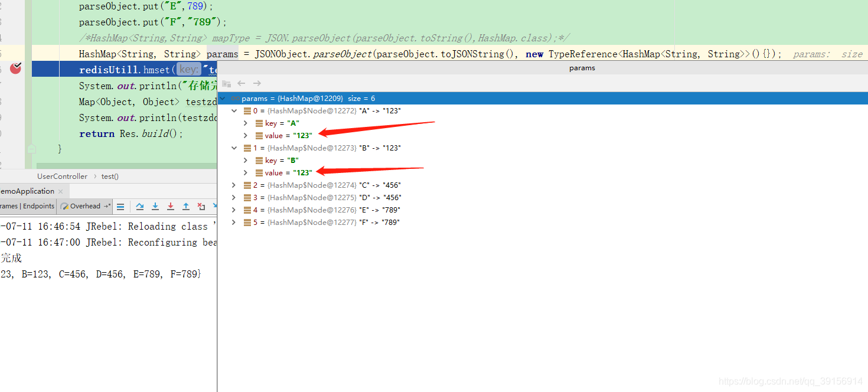This screenshot has width=868, height=392.
Task: Switch to the Endpoints tab
Action: click(x=38, y=206)
